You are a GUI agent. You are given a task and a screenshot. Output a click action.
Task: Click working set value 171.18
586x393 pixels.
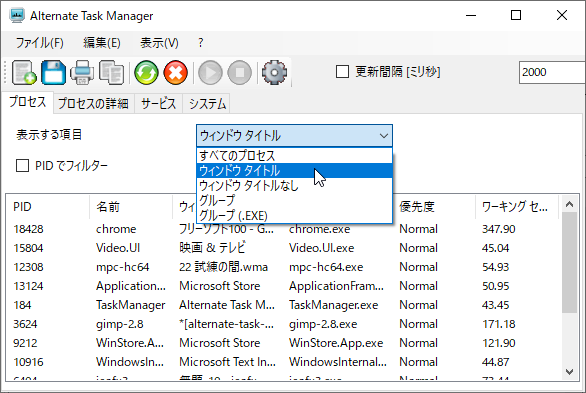(499, 324)
